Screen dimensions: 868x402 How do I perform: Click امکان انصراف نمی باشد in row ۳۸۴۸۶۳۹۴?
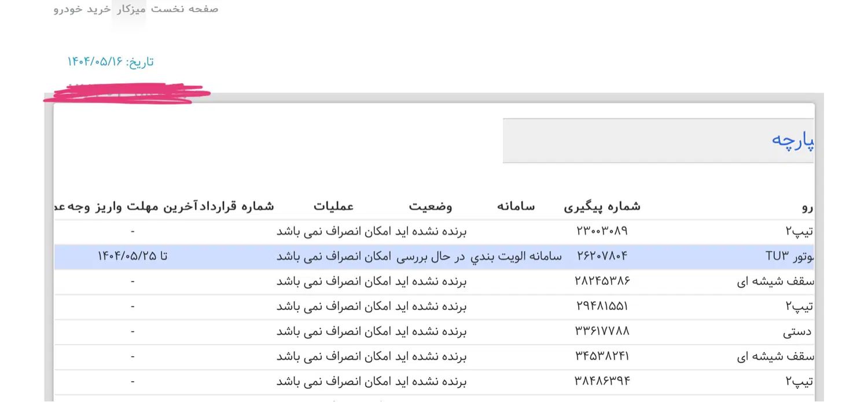click(333, 381)
